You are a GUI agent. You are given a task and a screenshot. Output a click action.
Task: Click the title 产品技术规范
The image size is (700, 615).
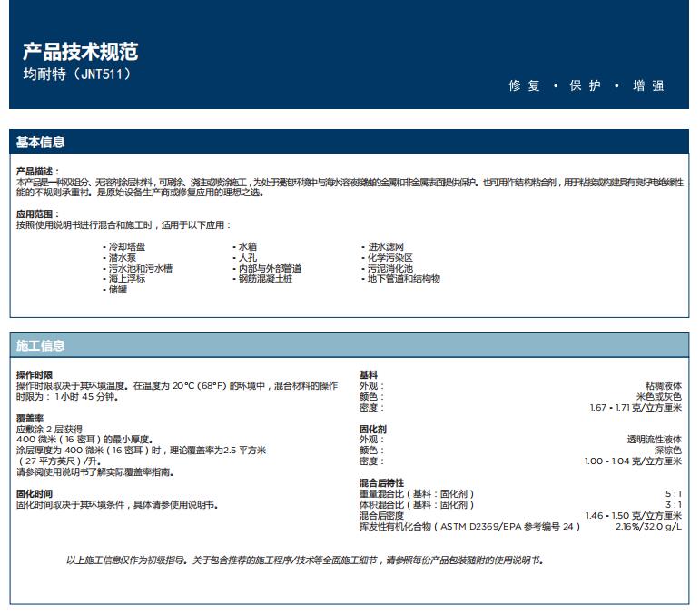(81, 52)
